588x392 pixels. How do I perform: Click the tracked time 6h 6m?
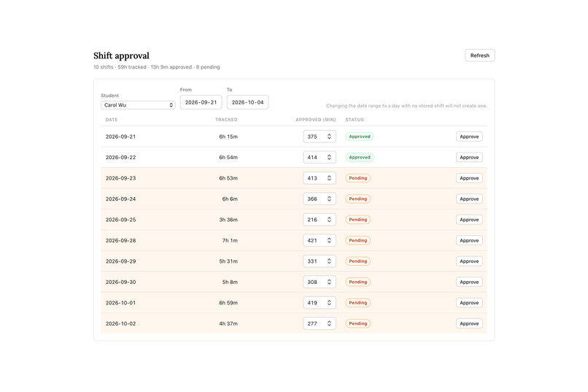click(230, 199)
